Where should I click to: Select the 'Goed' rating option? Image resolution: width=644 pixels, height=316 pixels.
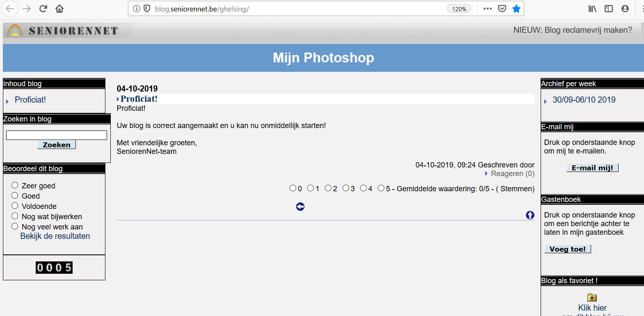pos(15,195)
